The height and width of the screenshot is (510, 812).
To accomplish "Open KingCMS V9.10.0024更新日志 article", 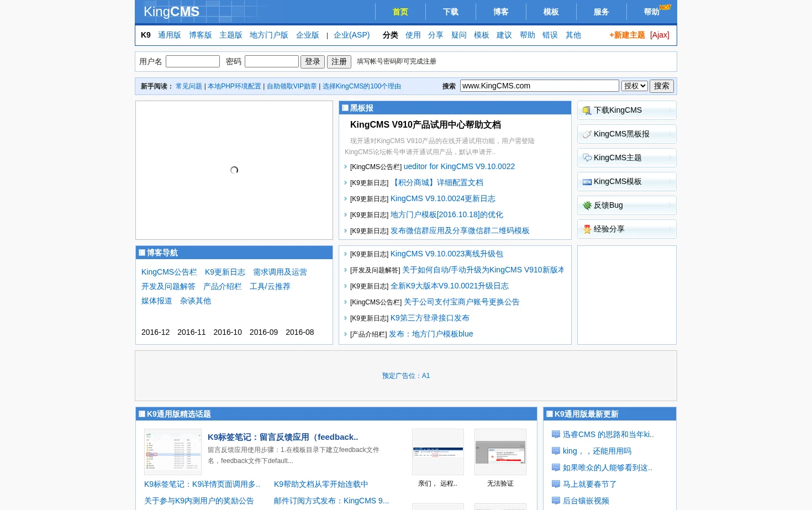I will pos(443,198).
